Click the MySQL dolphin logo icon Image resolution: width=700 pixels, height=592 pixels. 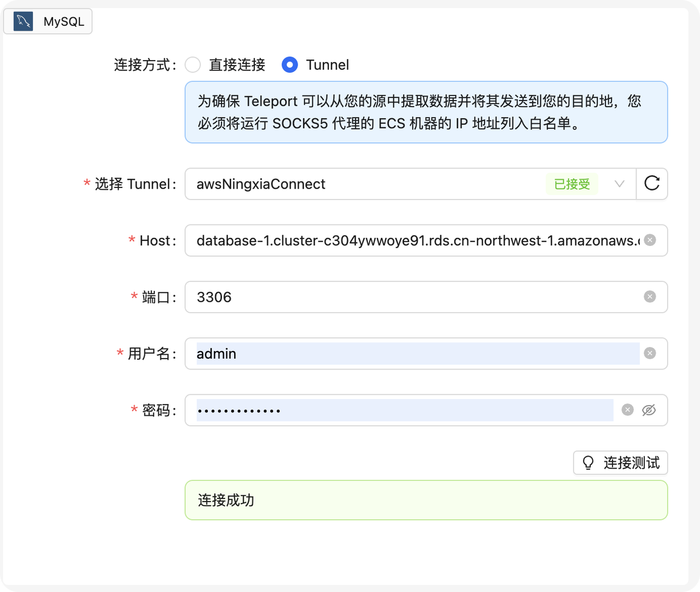tap(23, 21)
